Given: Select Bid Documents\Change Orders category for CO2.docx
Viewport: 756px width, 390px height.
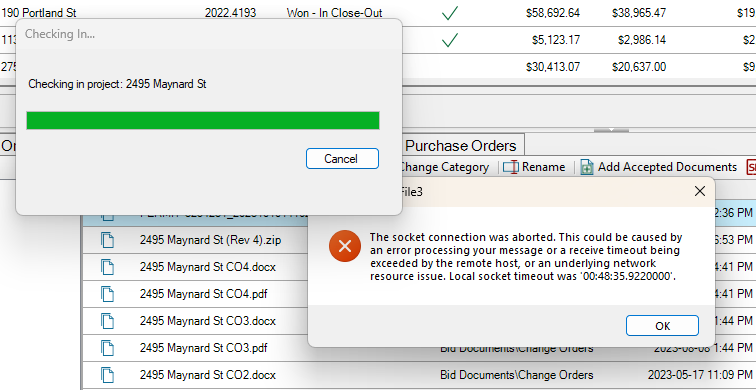Looking at the screenshot, I should point(516,375).
